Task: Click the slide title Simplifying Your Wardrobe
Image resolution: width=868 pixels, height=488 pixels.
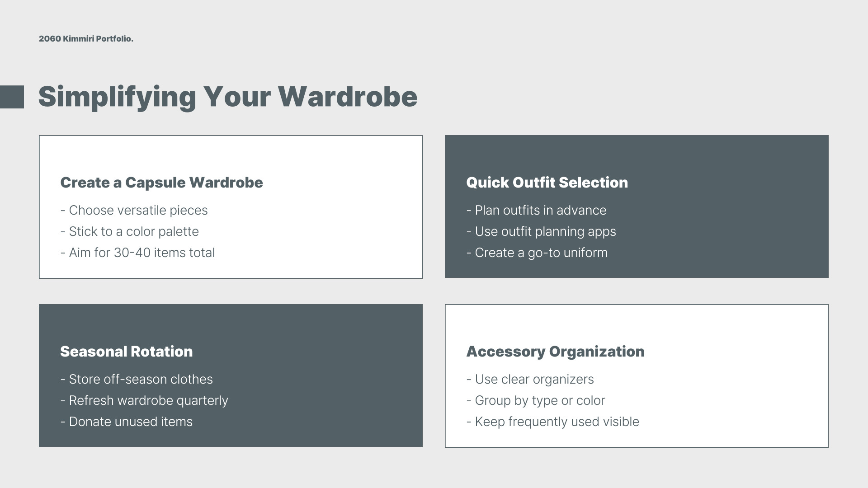Action: (227, 97)
